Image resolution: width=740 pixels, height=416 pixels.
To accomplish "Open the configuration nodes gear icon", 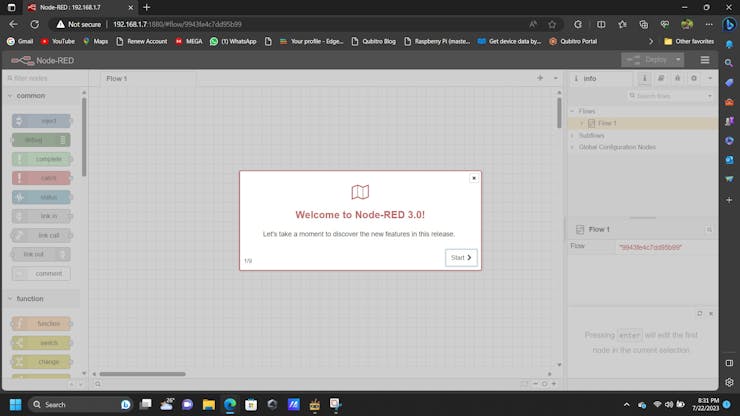I will [693, 78].
